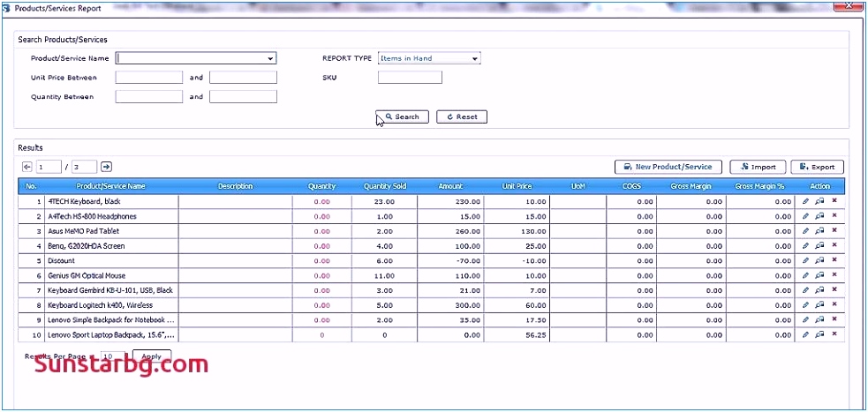
Task: Open the Product/Service Name dropdown
Action: [270, 58]
